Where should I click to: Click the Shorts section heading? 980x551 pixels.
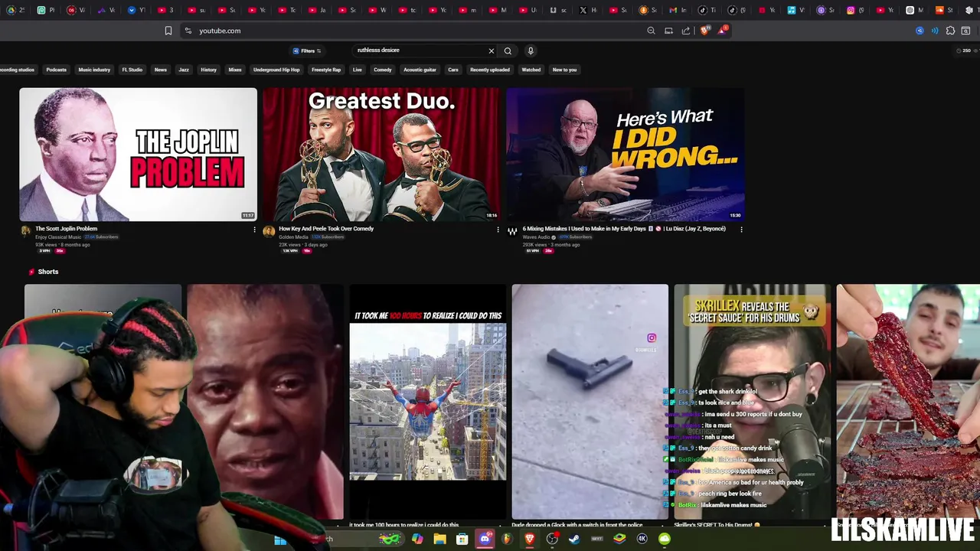click(x=48, y=272)
